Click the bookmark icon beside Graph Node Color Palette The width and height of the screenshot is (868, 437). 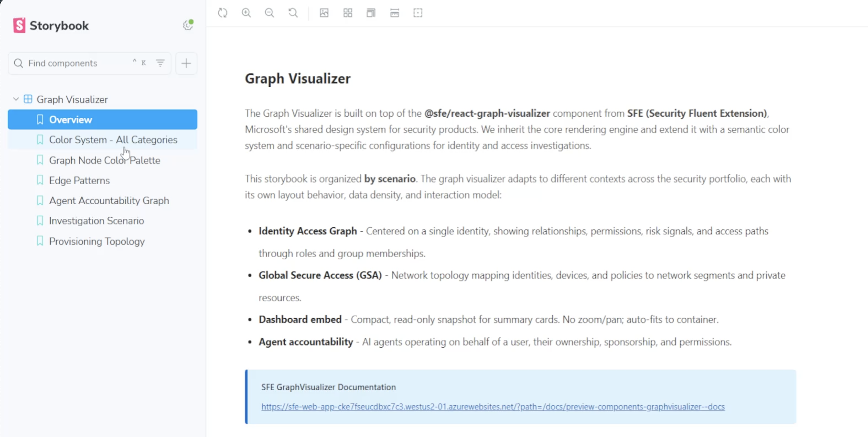coord(40,160)
